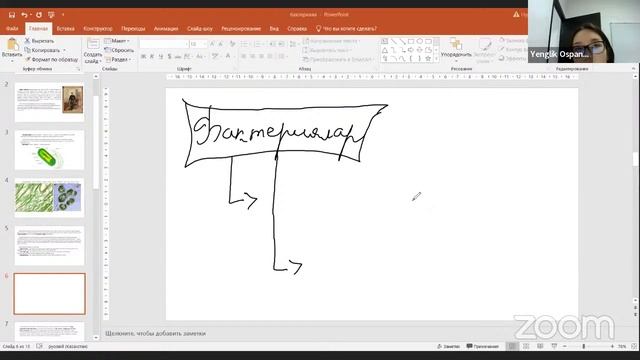Select slide 5 text-only thumbnail
The image size is (640, 360).
click(49, 246)
